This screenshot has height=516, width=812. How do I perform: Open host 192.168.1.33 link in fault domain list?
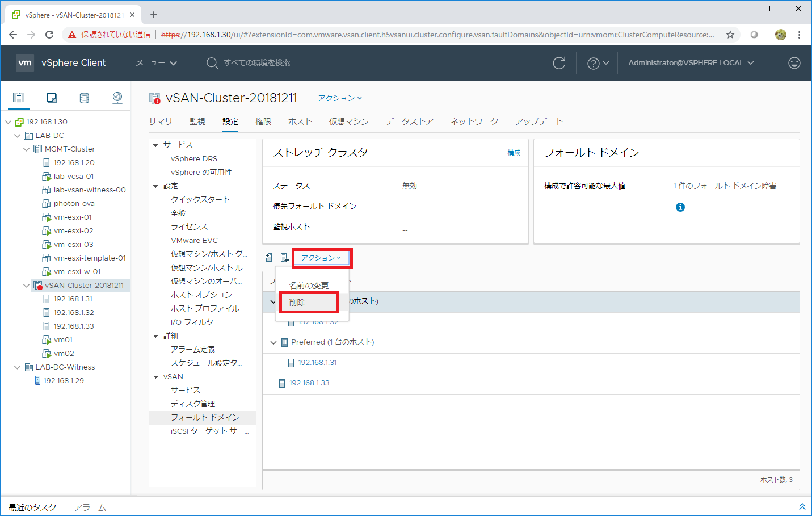click(x=309, y=383)
